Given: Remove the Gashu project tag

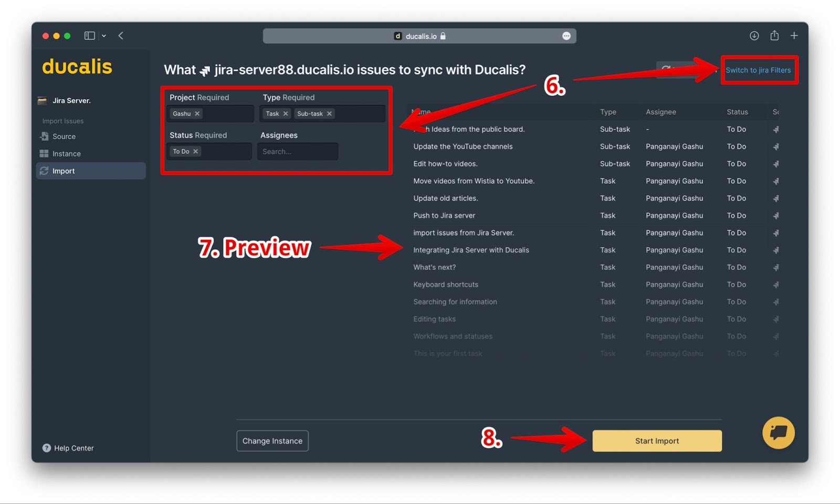Looking at the screenshot, I should tap(197, 113).
